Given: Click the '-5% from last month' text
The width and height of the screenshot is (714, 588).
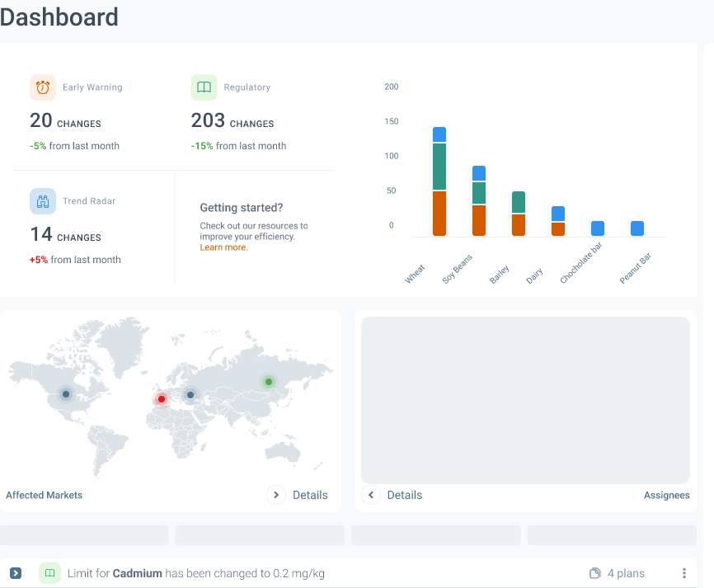Looking at the screenshot, I should 75,146.
